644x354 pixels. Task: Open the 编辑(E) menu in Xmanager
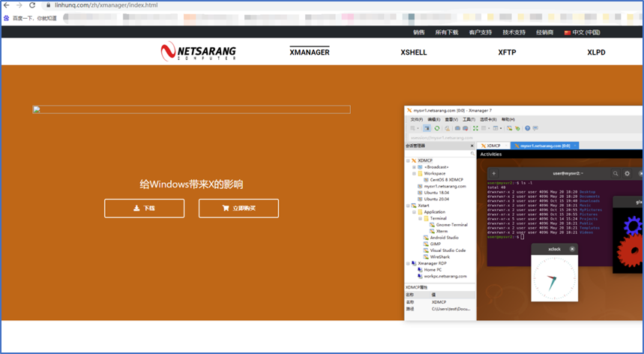[x=434, y=119]
